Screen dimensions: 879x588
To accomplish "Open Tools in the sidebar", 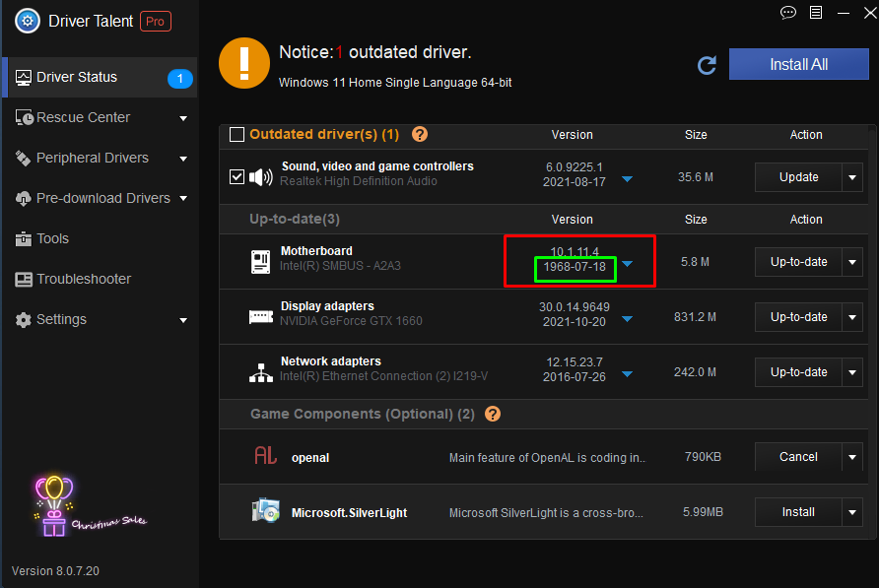I will pyautogui.click(x=100, y=238).
